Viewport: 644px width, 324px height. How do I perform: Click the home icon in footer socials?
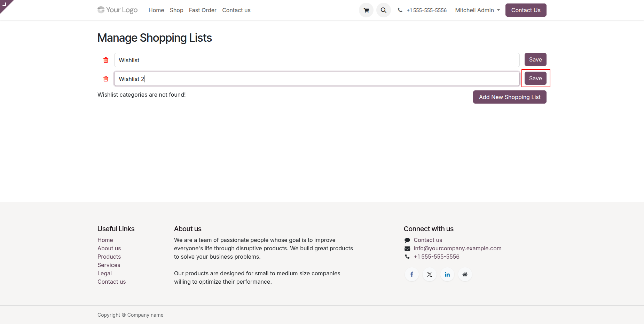(x=465, y=274)
